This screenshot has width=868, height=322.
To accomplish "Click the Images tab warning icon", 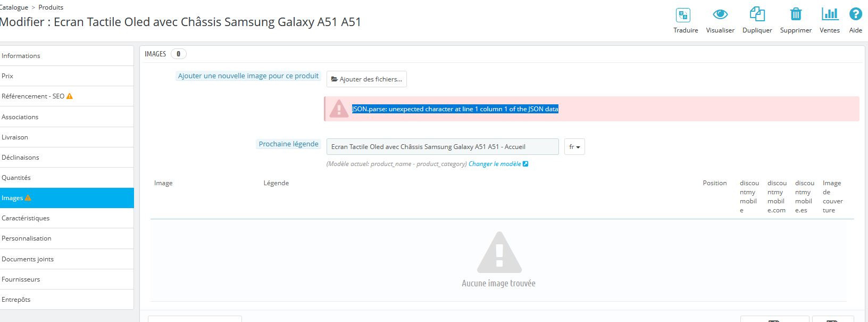I will 28,198.
